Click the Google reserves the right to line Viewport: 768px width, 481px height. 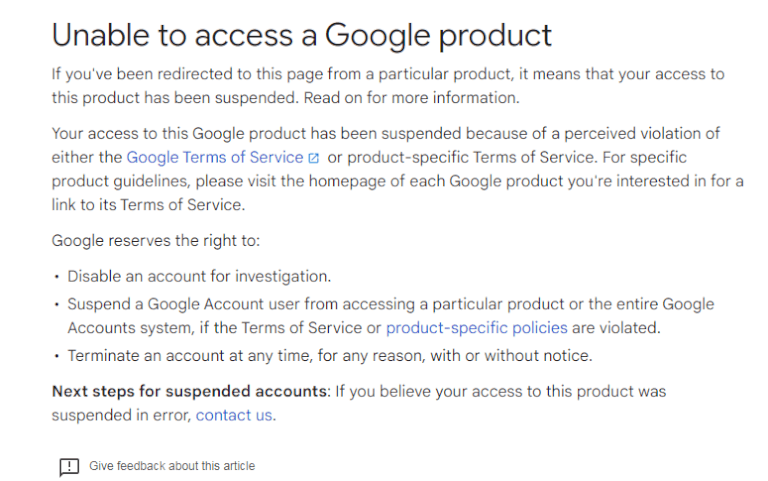156,240
